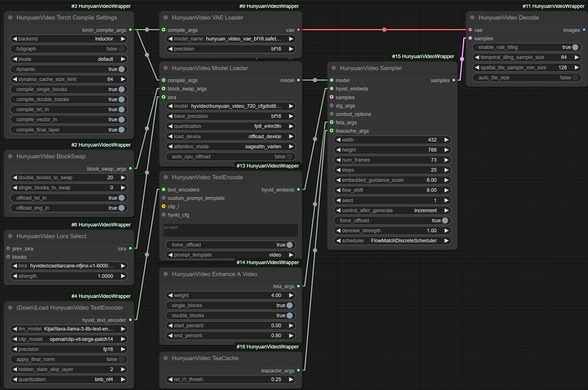Disable compile_final_layer toggle
Screen dimensions: 588x390
coord(69,130)
